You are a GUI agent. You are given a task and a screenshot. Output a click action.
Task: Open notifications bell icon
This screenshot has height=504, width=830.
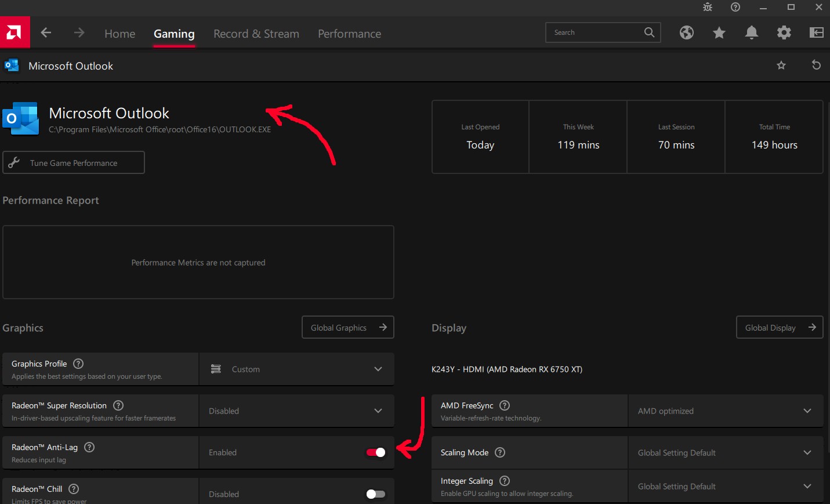click(752, 32)
